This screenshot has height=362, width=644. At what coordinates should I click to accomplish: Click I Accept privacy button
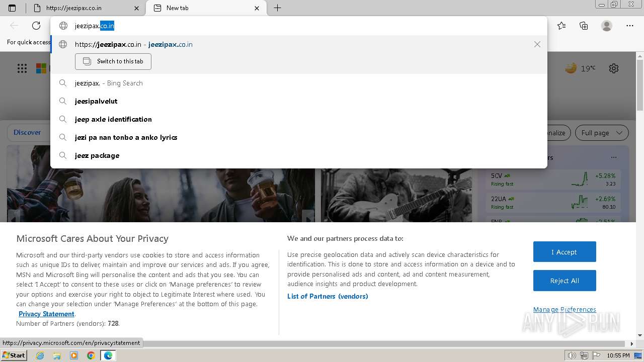565,252
